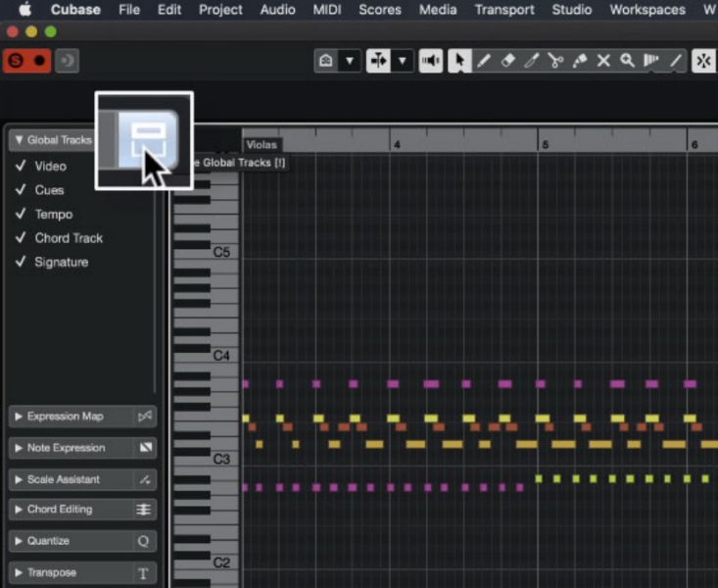Screen dimensions: 718x588
Task: Click bar 5 marker in the ruler
Action: 545,145
